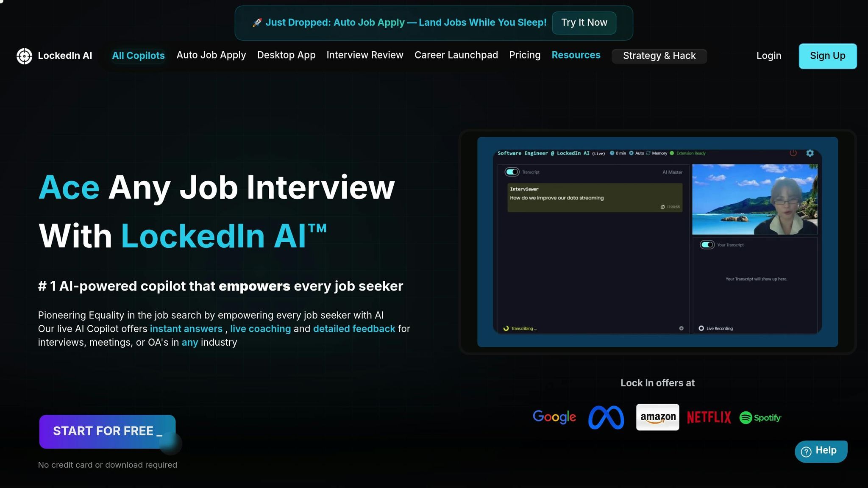This screenshot has height=488, width=868.
Task: Copy the interviewer message via copy icon
Action: coord(662,207)
